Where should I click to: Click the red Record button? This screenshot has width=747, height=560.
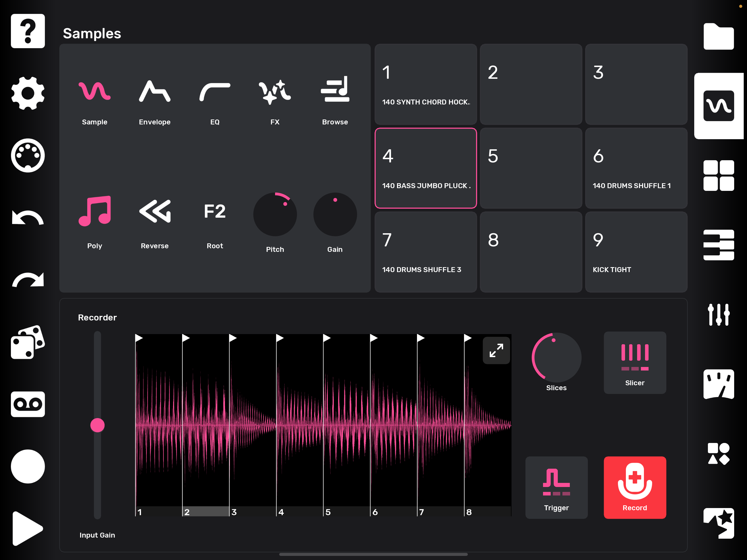[x=635, y=488]
